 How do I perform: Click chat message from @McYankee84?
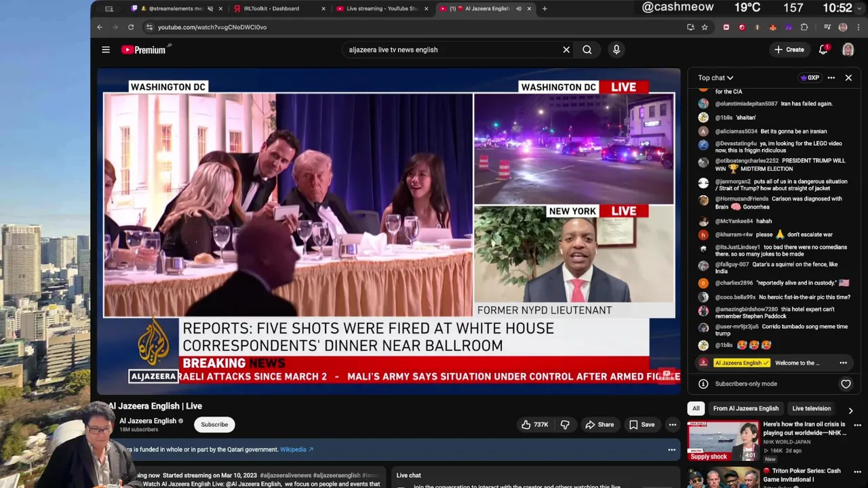743,221
